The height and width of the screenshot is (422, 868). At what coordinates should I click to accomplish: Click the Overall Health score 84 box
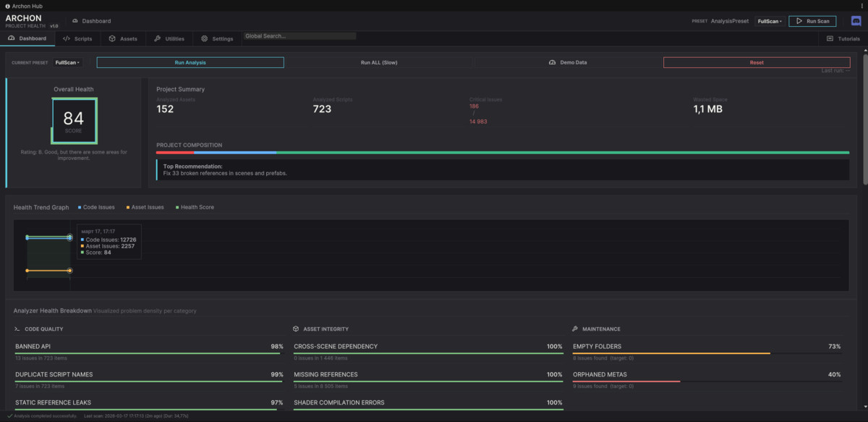coord(74,121)
